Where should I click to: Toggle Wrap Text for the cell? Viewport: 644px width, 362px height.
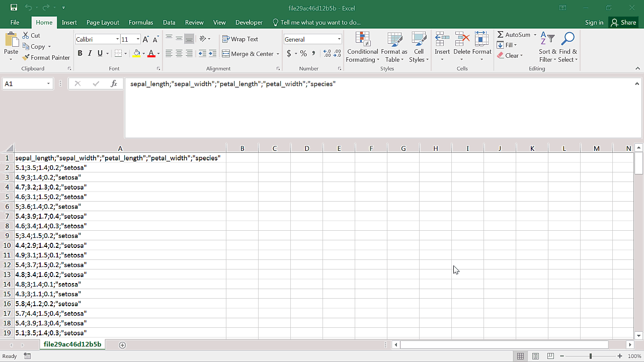[240, 39]
